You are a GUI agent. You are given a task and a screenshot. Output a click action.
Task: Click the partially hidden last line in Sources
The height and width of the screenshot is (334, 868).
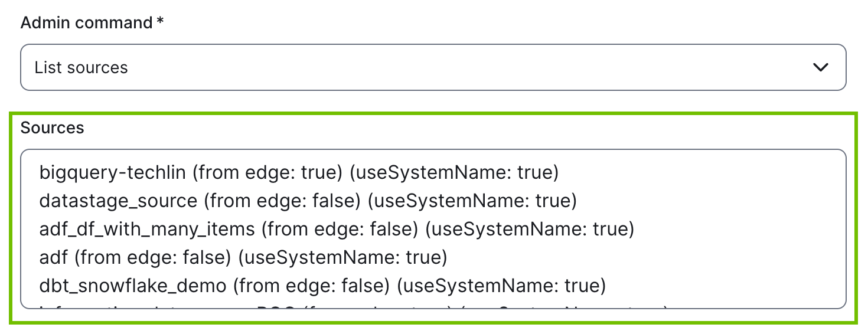[x=354, y=306]
